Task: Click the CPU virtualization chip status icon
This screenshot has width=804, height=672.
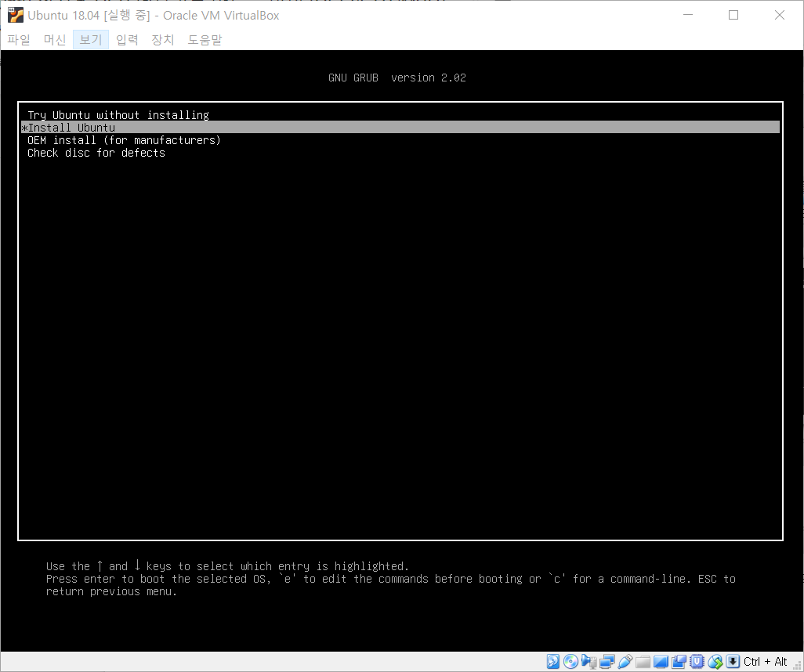Action: point(697,662)
